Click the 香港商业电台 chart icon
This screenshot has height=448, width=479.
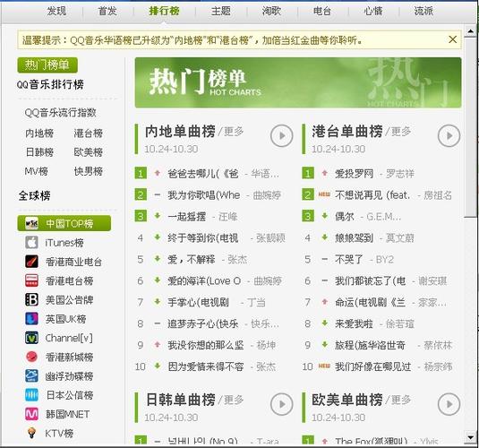coord(31,262)
